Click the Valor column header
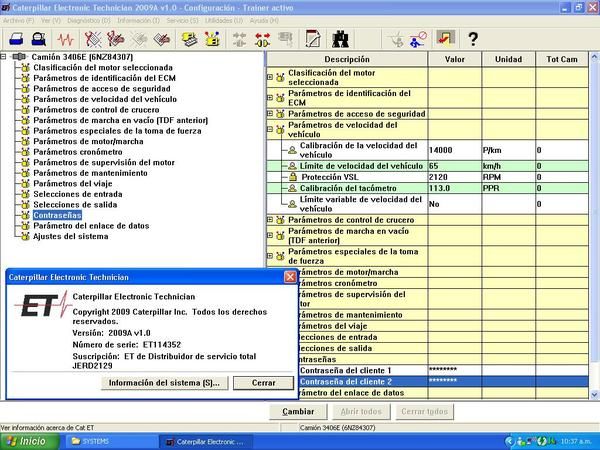Screen dimensions: 600x450 coord(455,59)
